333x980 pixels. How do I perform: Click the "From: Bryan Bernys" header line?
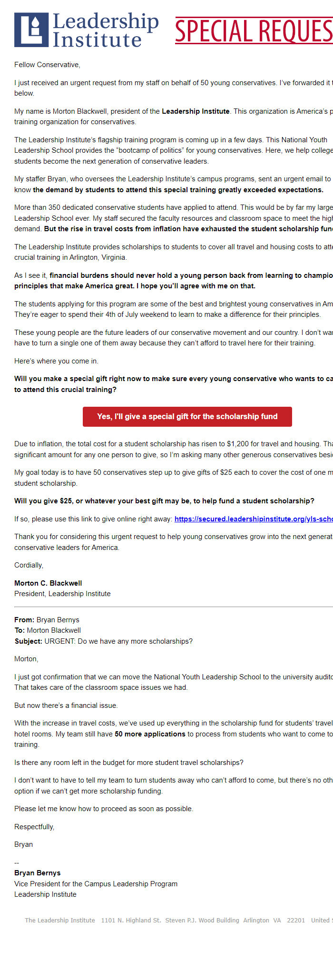coord(47,620)
